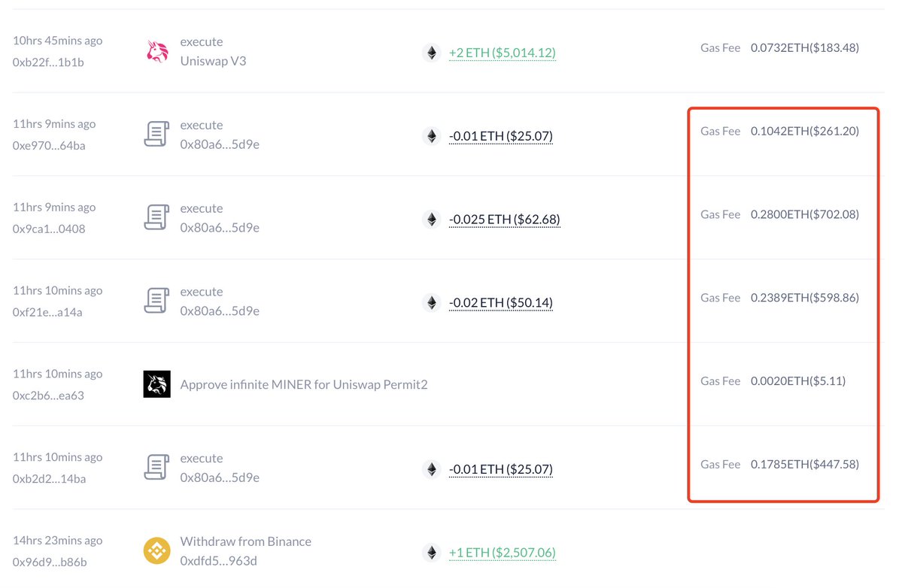Click the Gas Fee label for 0.0020ETH transaction
The width and height of the screenshot is (902, 588).
pyautogui.click(x=720, y=380)
